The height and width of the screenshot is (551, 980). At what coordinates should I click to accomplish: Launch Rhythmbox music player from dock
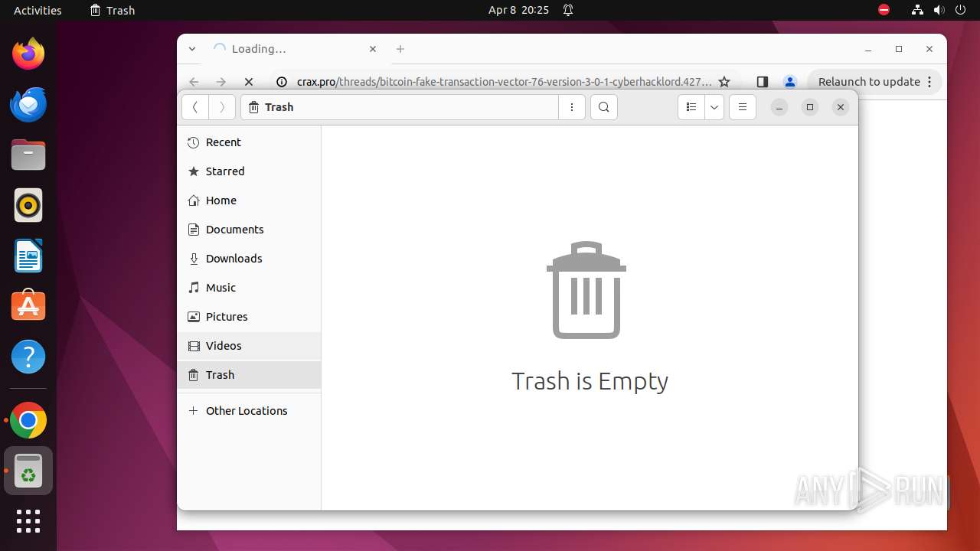click(x=28, y=205)
